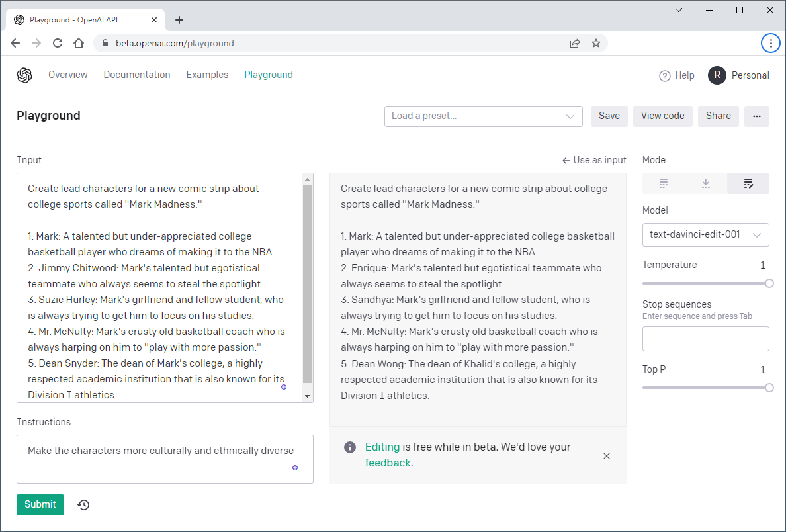Click the info icon in beta notice

click(x=350, y=447)
